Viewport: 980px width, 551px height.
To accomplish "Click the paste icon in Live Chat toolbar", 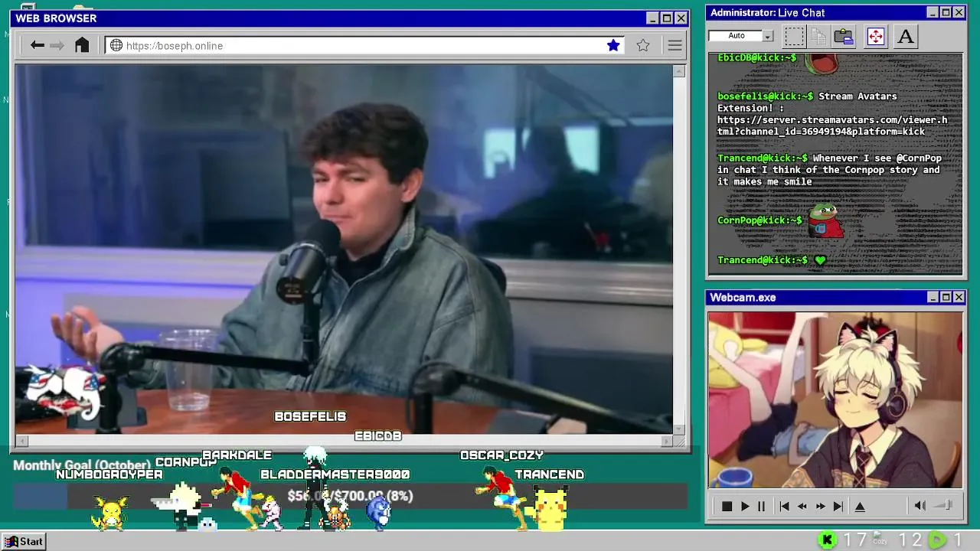I will pyautogui.click(x=844, y=36).
